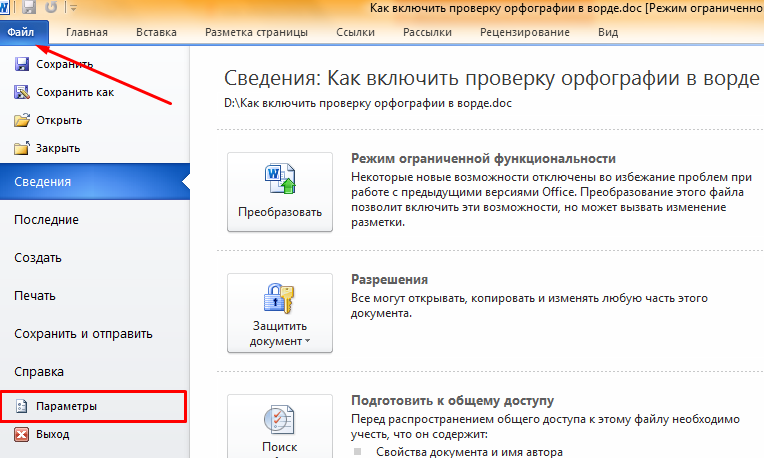Switch to the Главная ribbon tab

87,33
